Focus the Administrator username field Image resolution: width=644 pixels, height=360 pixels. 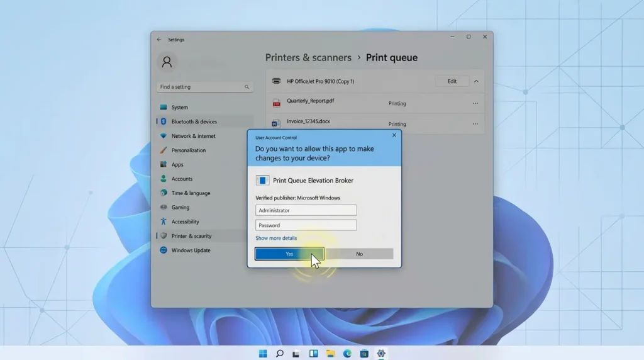tap(306, 210)
